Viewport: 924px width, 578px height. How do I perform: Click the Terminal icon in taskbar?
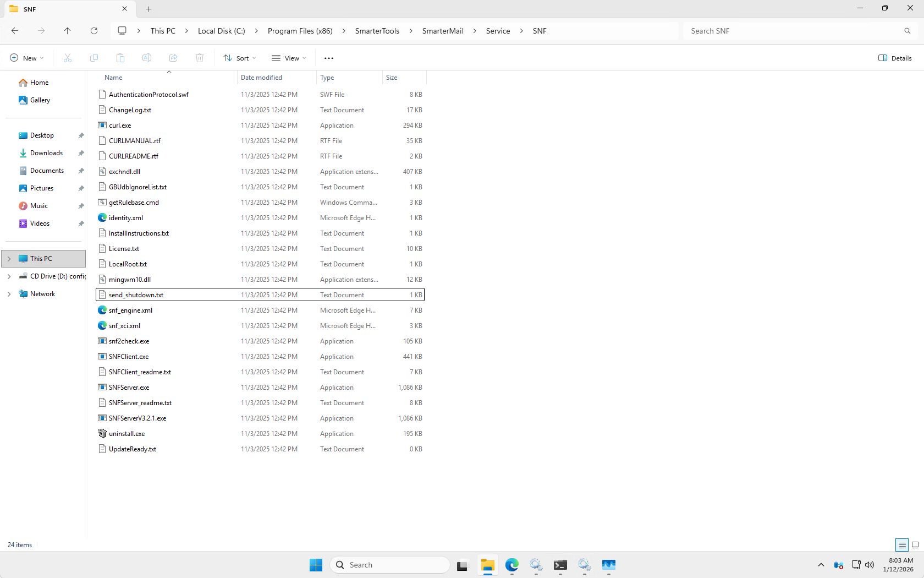click(560, 565)
